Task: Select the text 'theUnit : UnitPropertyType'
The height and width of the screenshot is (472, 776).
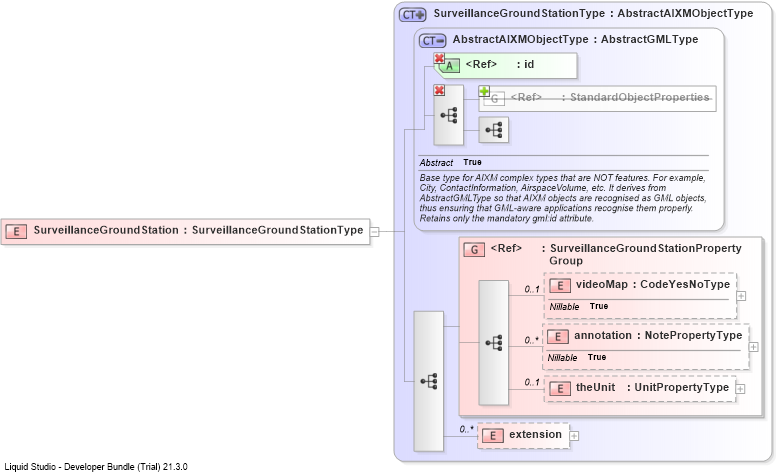Action: [652, 387]
